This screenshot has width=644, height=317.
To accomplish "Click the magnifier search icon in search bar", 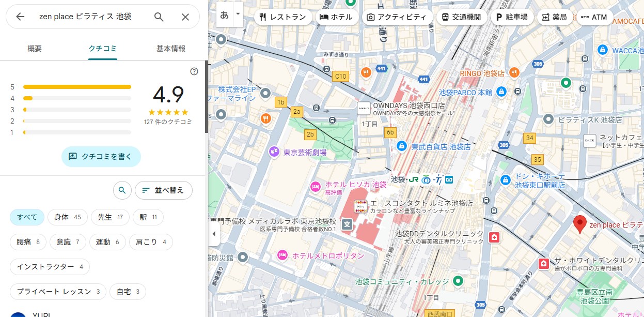I will [x=159, y=17].
